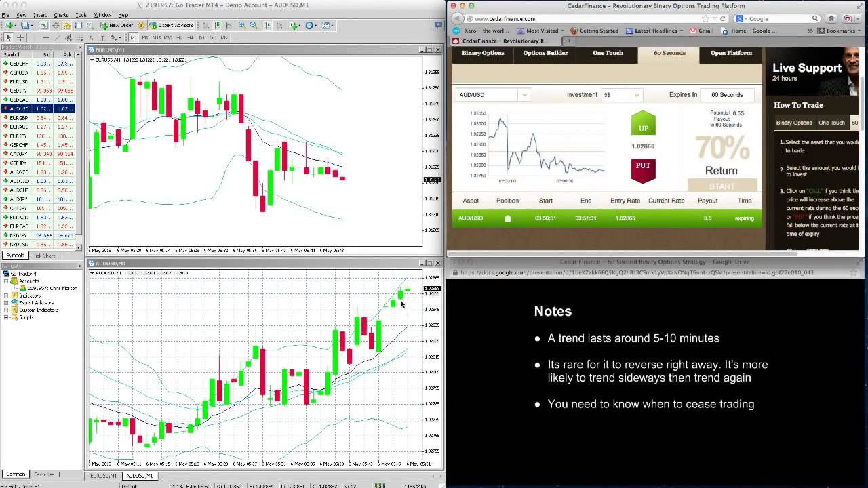Viewport: 868px width, 488px height.
Task: Select AUDUSD row in Market Watch
Action: pyautogui.click(x=38, y=108)
